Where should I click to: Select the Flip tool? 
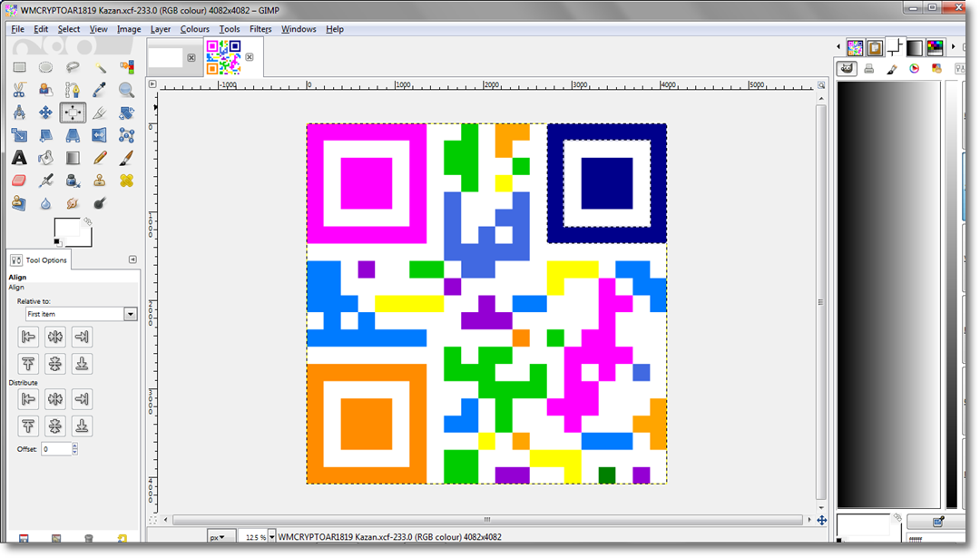click(x=100, y=135)
